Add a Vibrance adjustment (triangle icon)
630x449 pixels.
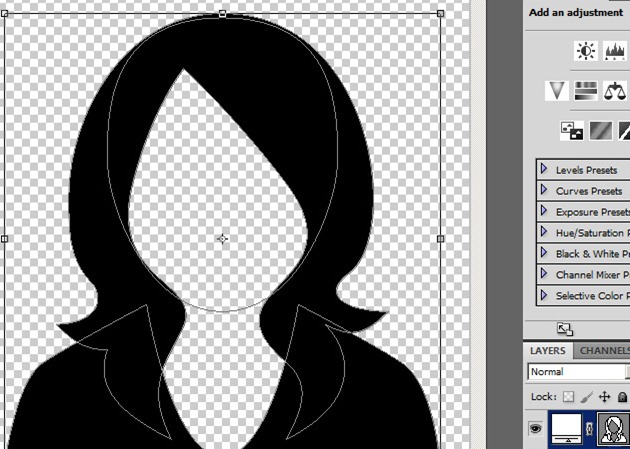556,91
